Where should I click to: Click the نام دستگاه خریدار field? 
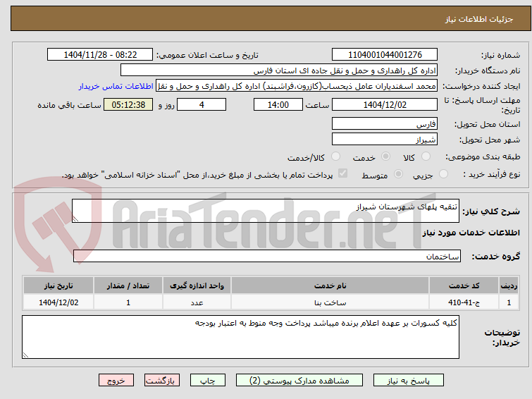[279, 70]
